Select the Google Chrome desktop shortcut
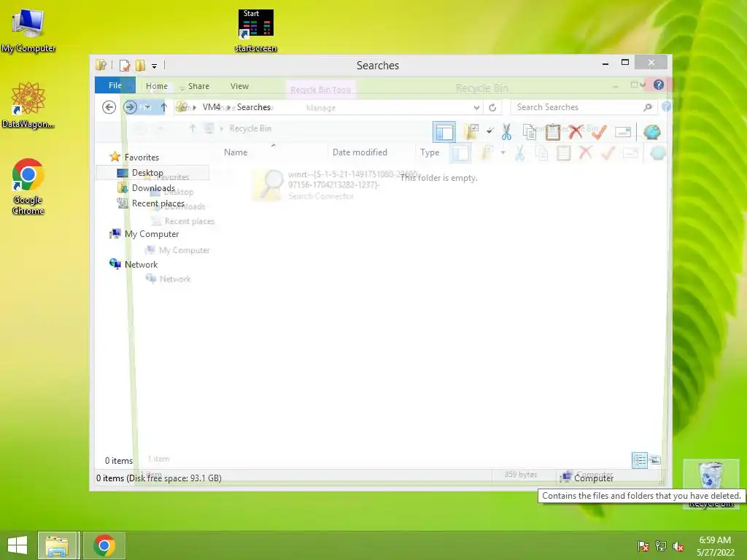The height and width of the screenshot is (560, 747). pyautogui.click(x=28, y=187)
